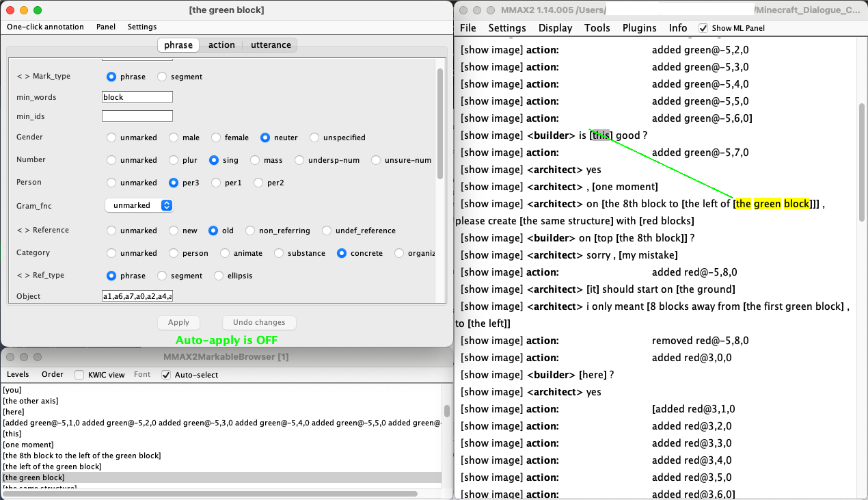
Task: Click the first show image link
Action: (492, 50)
